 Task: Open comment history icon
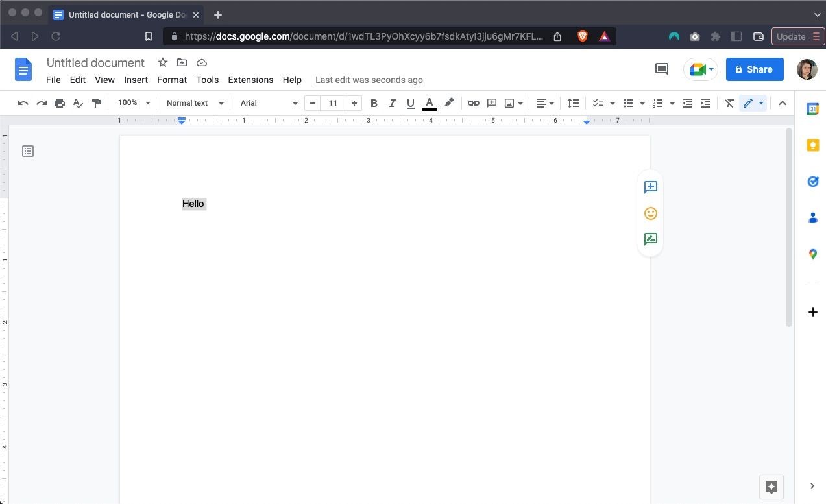pos(662,69)
